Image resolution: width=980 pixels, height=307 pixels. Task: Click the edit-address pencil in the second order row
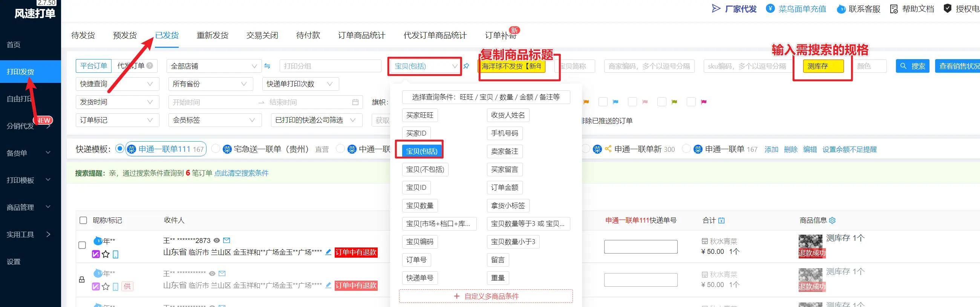click(x=328, y=285)
